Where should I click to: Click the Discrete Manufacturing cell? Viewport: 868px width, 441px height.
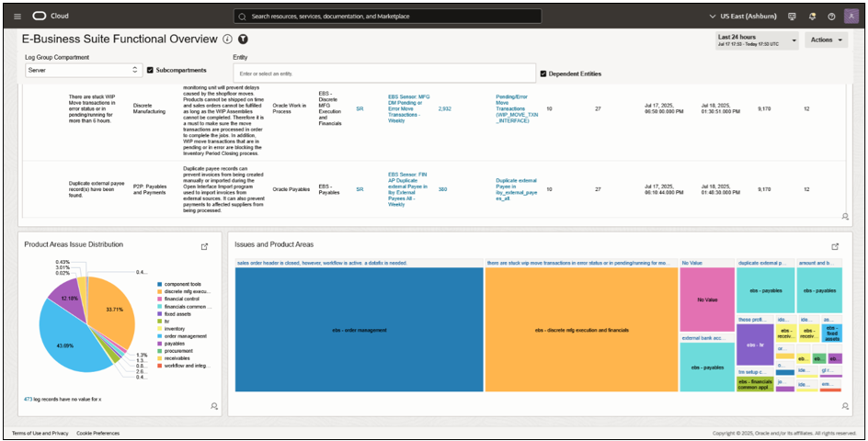150,108
